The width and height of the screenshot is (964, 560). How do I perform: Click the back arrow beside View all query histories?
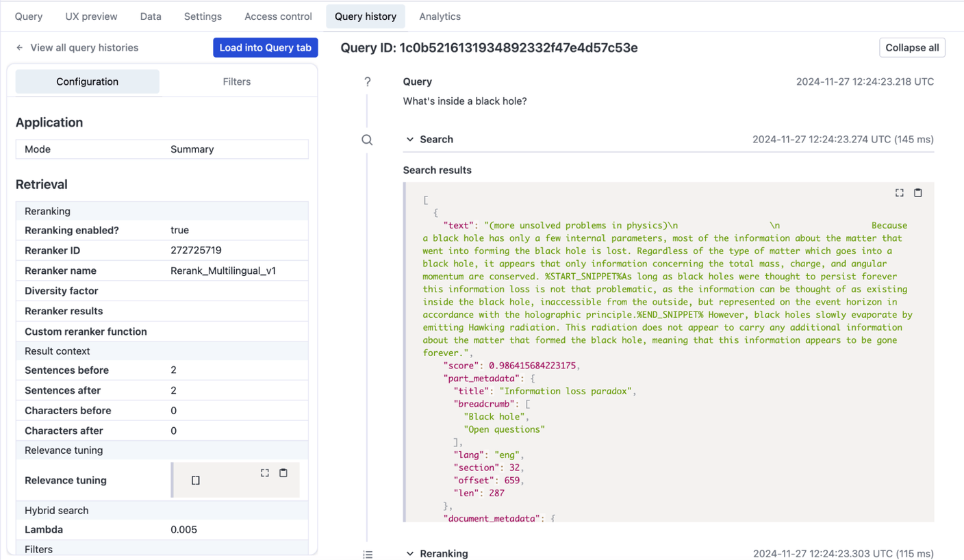[20, 48]
